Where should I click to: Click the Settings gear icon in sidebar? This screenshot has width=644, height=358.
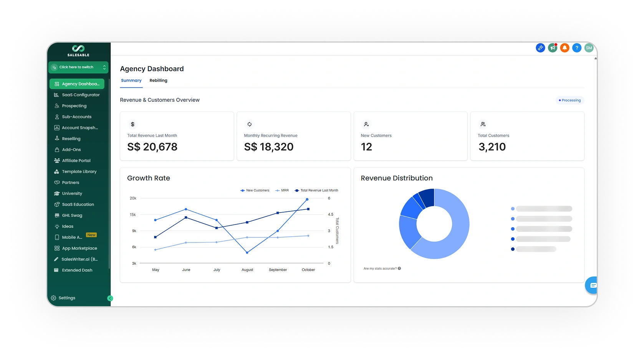(x=53, y=298)
